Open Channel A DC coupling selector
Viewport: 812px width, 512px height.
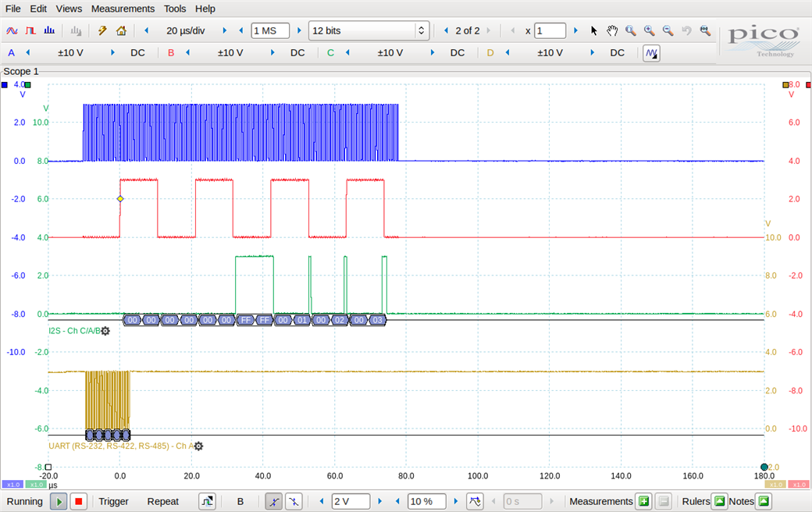[137, 53]
